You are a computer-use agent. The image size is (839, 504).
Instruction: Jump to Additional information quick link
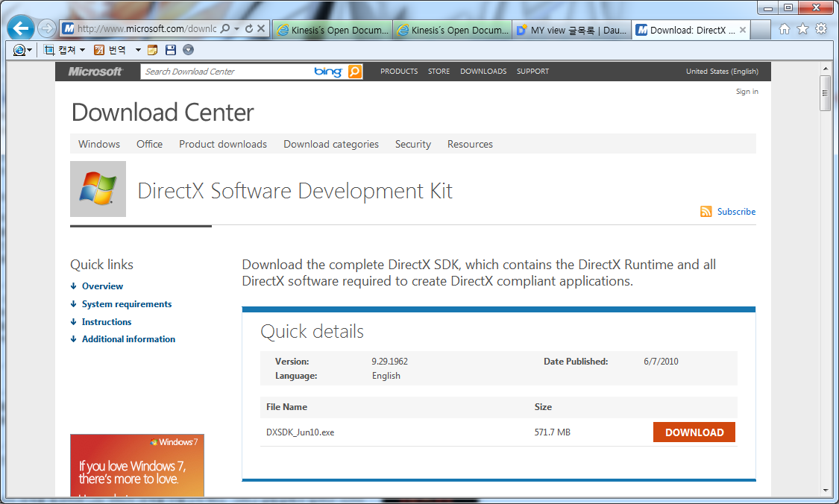128,339
